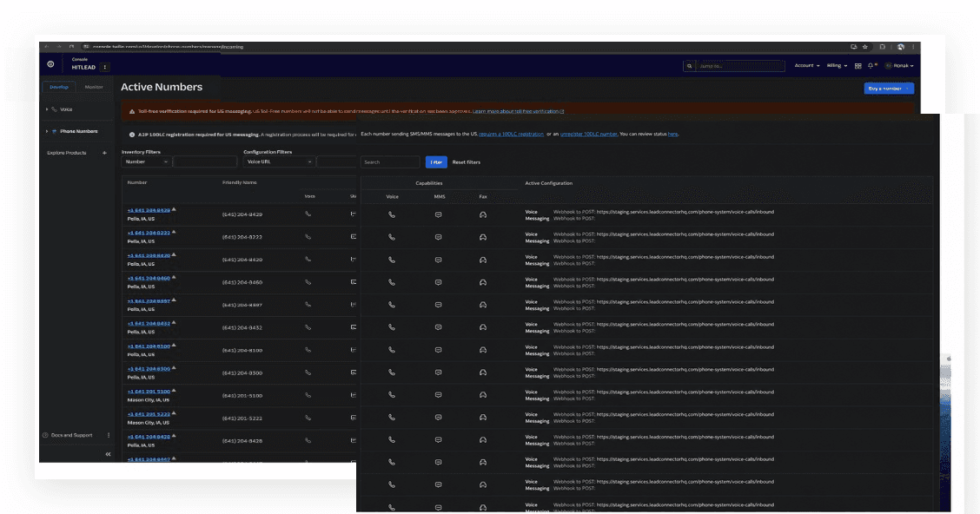Click the browser address bar

462,47
